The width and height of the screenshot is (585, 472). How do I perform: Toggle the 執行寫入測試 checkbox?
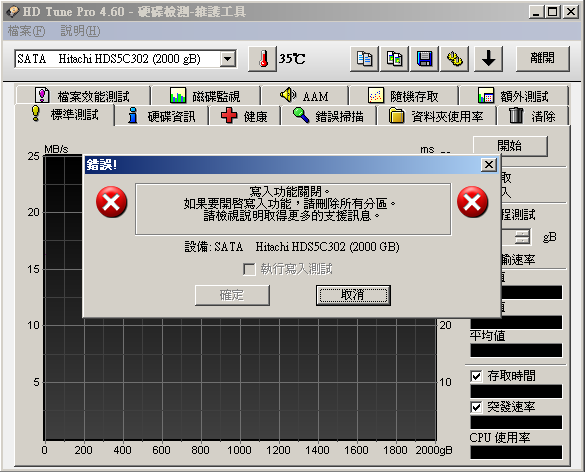(x=249, y=269)
